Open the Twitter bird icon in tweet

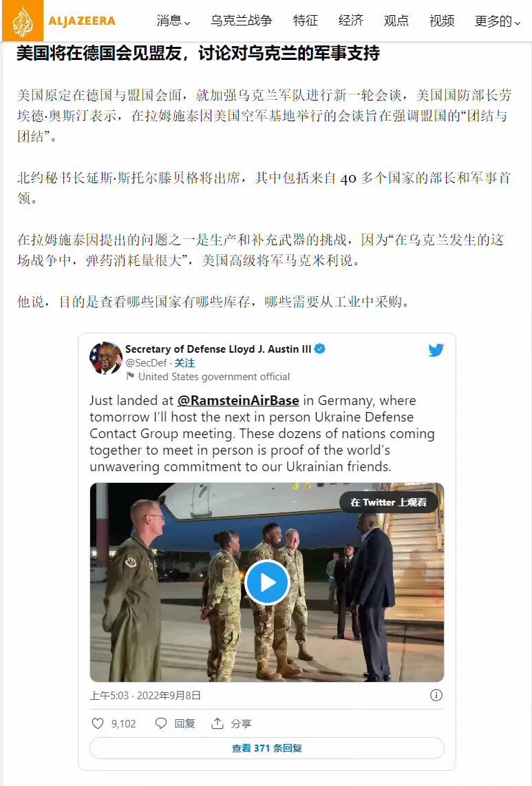point(436,350)
